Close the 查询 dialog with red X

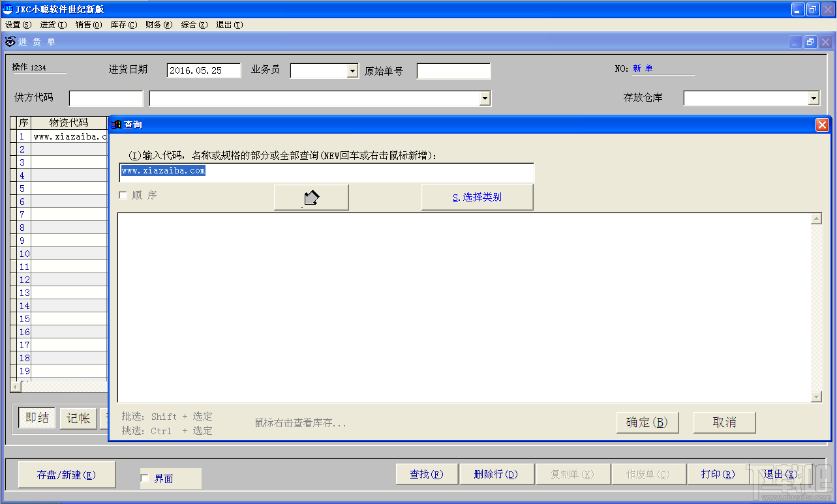(x=822, y=124)
